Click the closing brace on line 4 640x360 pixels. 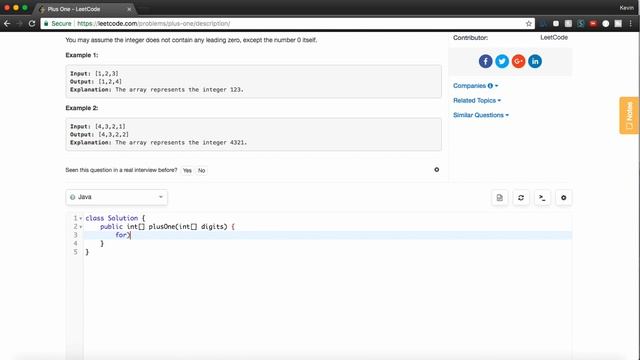coord(102,244)
